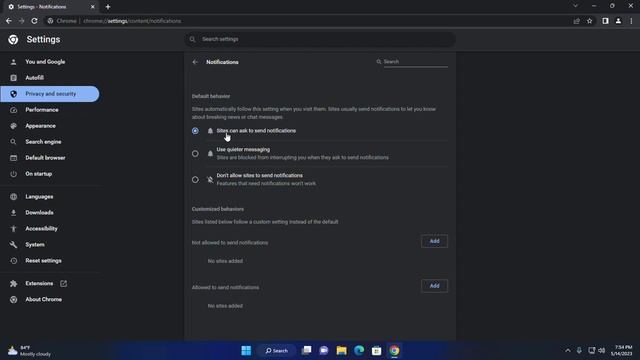Bookmark this page with the star icon
Image resolution: width=640 pixels, height=360 pixels.
[589, 21]
